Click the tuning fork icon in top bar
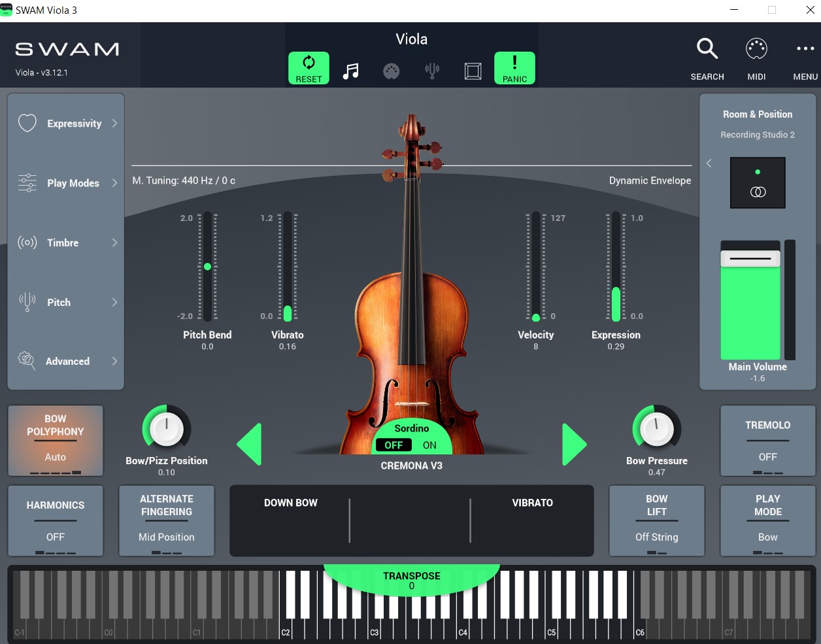This screenshot has width=821, height=644. (x=432, y=71)
